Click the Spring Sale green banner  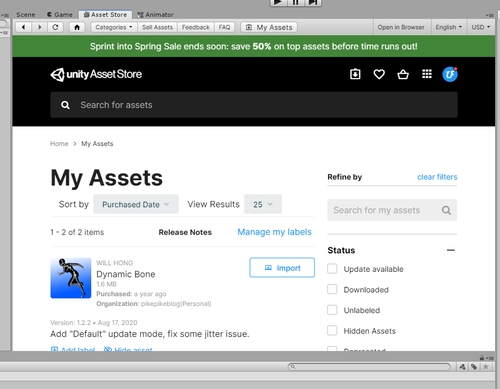pos(254,46)
